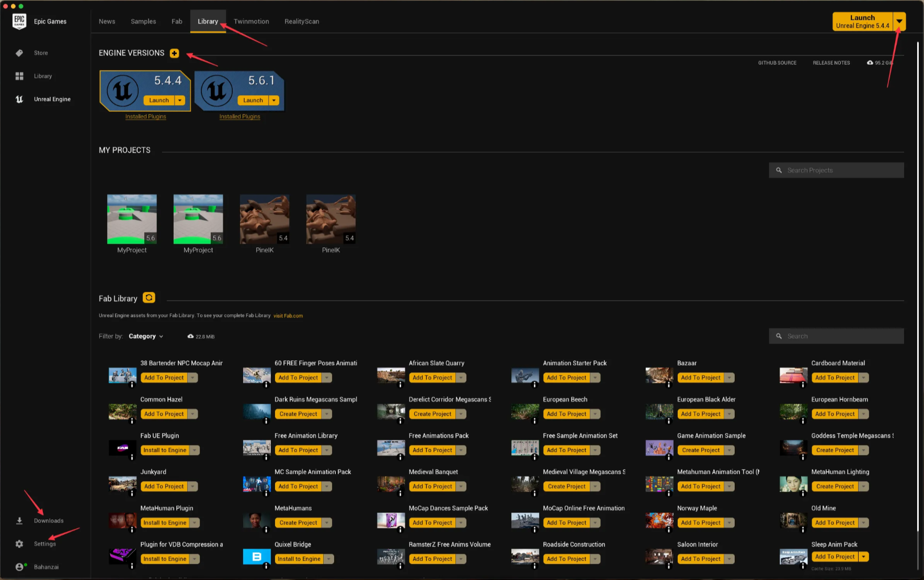Viewport: 924px width, 580px height.
Task: Open the first MyProject 5.6 thumbnail
Action: tap(132, 219)
